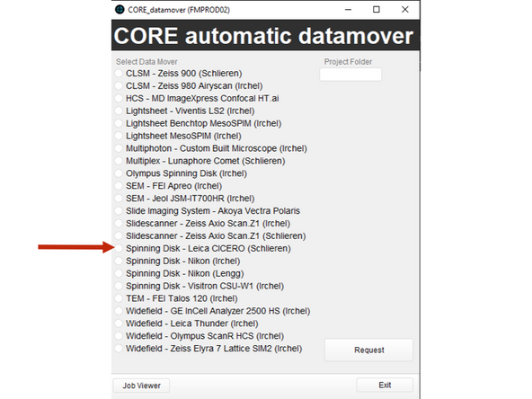This screenshot has height=399, width=532.
Task: Pick Lightsheet Benchtop MesoSPIM (Irchel) option
Action: click(x=119, y=123)
